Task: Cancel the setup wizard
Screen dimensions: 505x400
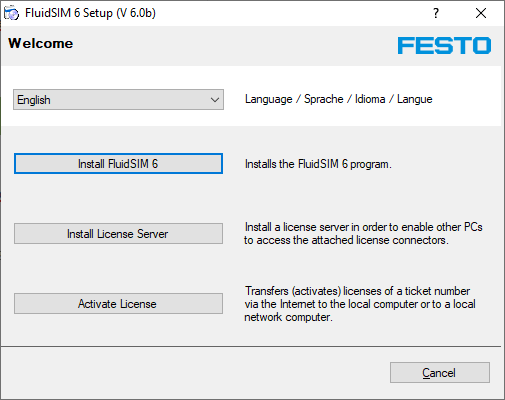Action: 440,373
